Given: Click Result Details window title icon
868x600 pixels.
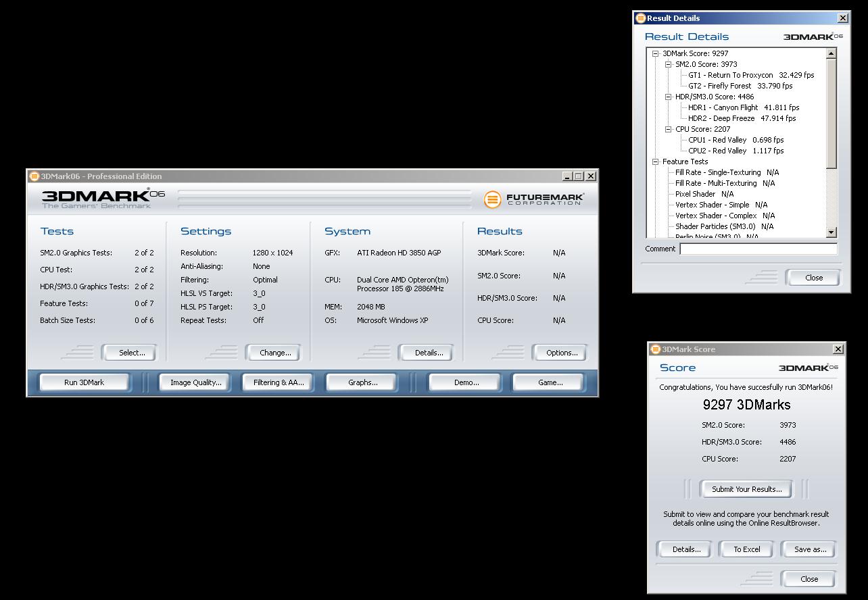Looking at the screenshot, I should [640, 18].
